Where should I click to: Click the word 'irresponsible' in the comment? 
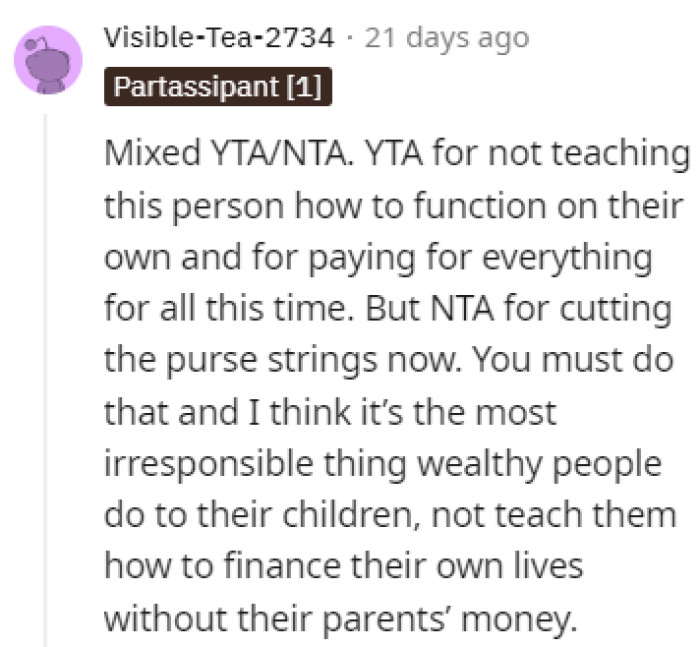(x=208, y=465)
